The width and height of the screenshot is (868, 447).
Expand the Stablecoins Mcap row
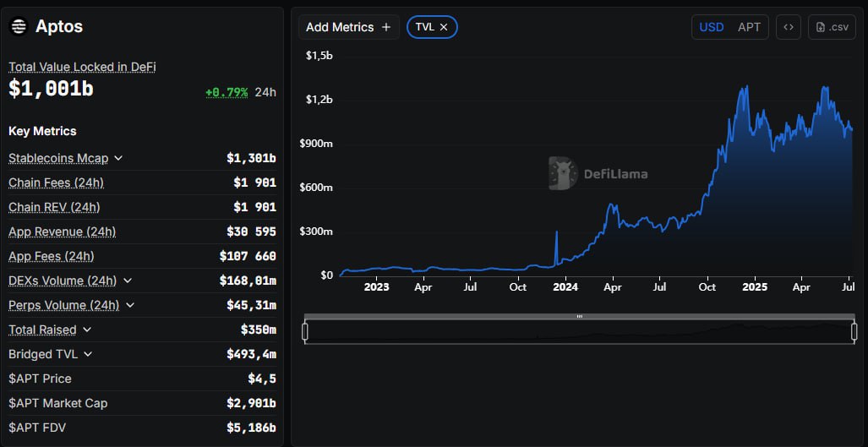pyautogui.click(x=118, y=158)
